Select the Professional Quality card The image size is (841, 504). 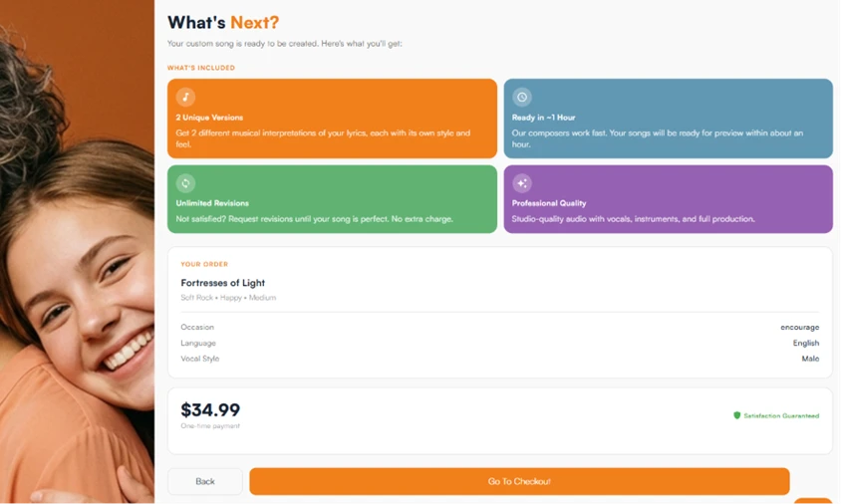pos(669,199)
